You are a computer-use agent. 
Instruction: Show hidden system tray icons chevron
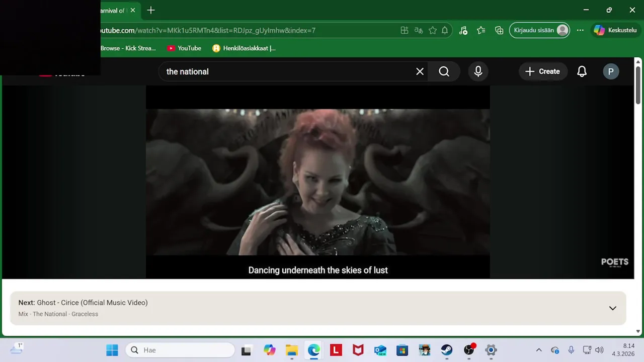[539, 350]
